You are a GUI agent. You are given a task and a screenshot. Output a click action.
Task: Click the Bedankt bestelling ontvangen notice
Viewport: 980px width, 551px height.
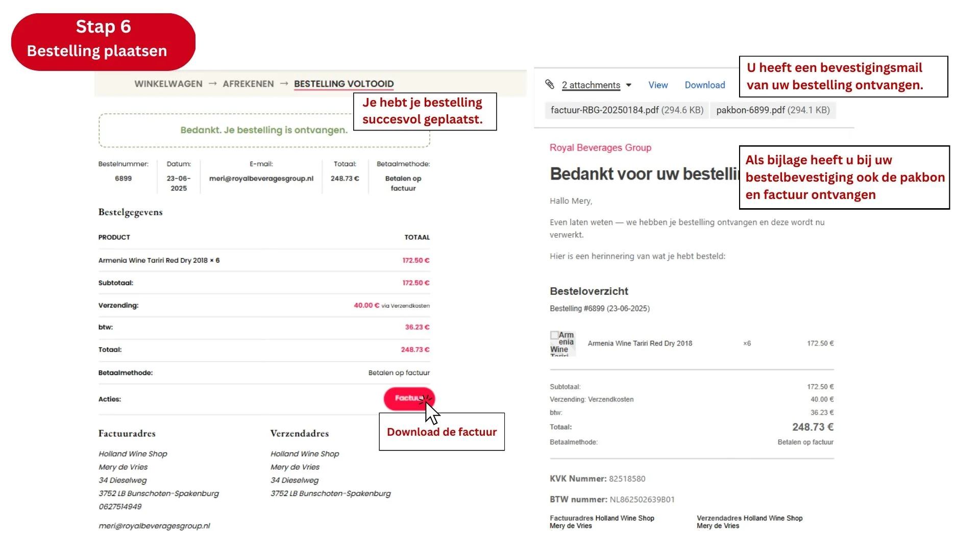click(263, 130)
